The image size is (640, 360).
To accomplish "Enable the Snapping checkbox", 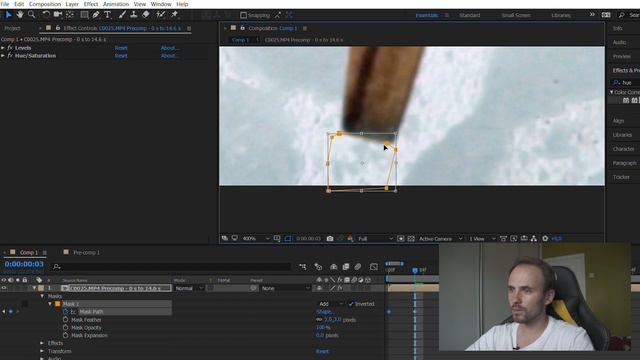I will click(244, 15).
